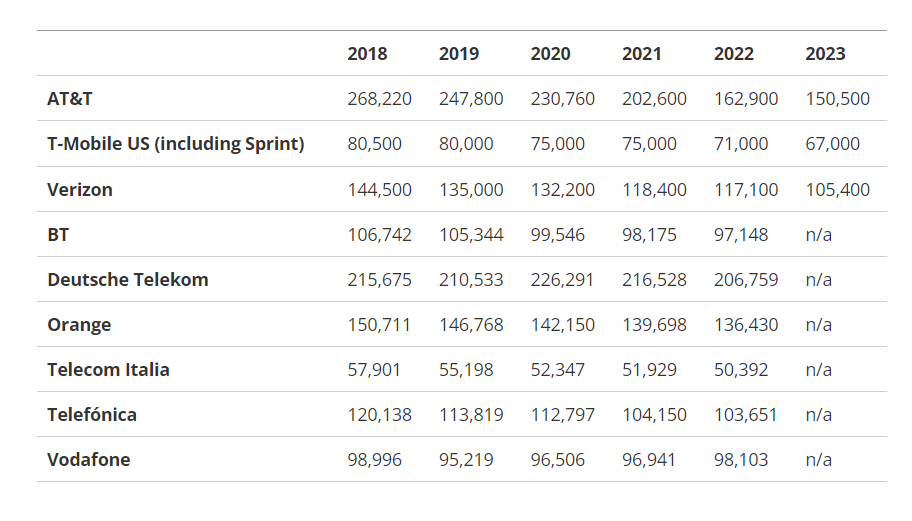Select AT&T 2021 value 202,600
Viewport: 912px width, 521px height.
pos(654,99)
